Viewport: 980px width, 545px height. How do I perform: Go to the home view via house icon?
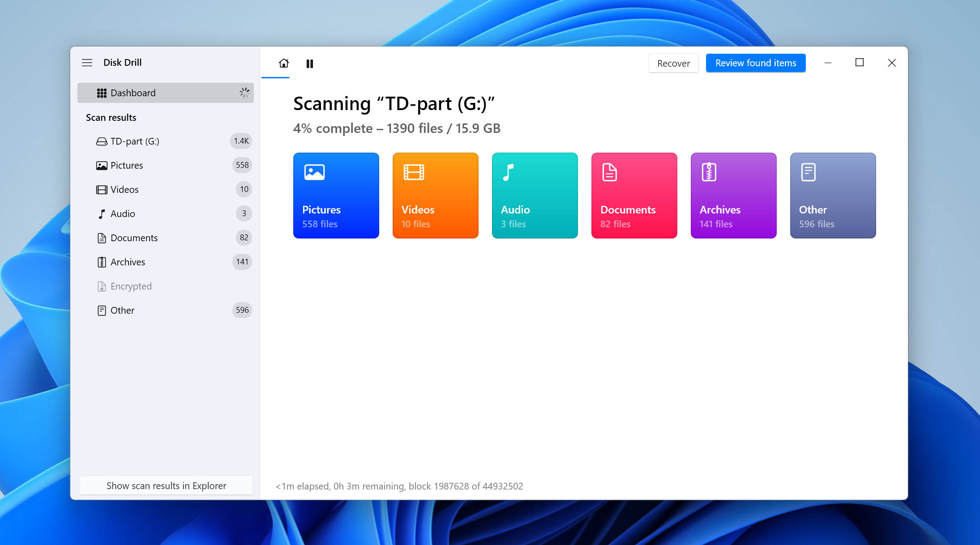click(284, 63)
